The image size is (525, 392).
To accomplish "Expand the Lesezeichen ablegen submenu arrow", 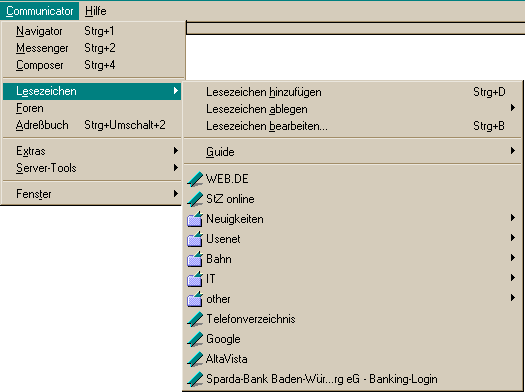I will [x=513, y=108].
